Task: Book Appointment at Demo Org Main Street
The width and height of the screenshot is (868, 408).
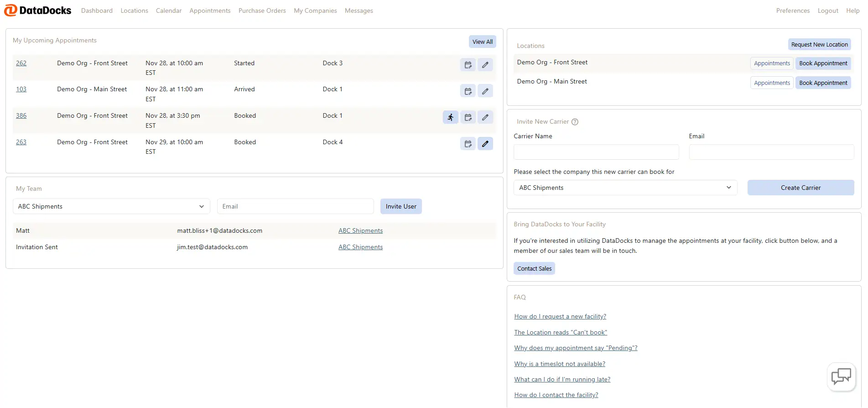Action: pyautogui.click(x=823, y=83)
